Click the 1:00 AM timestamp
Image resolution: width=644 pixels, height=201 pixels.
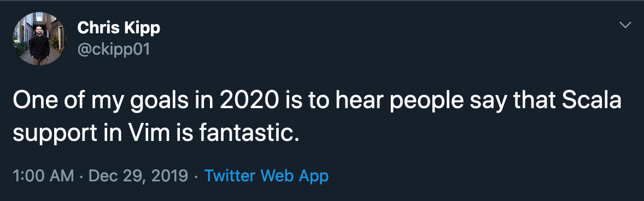pyautogui.click(x=44, y=176)
